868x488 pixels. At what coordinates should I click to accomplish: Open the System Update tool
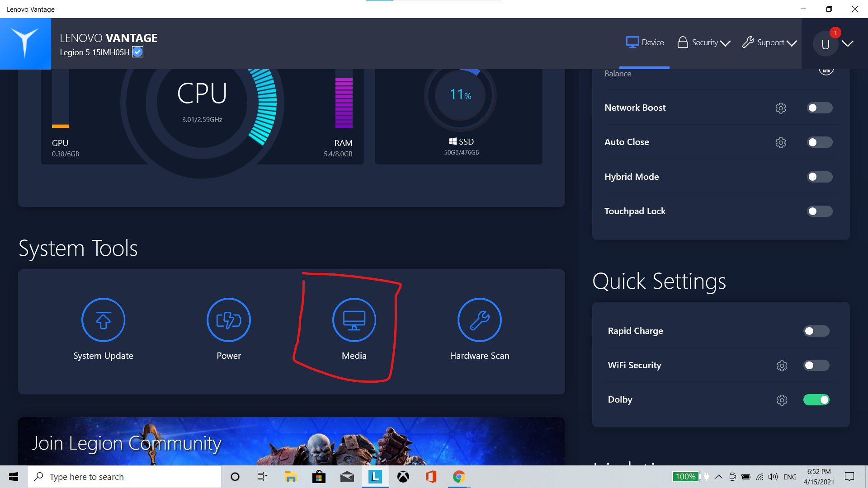point(103,329)
